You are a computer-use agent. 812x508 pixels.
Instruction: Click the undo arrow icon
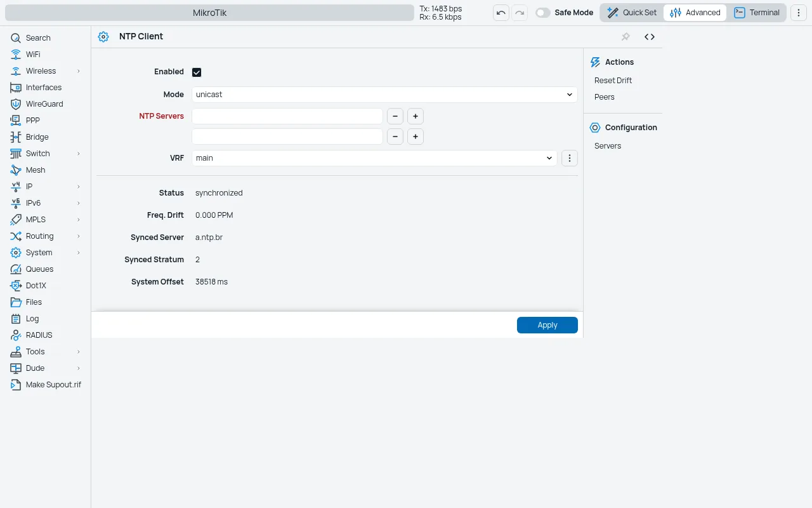[x=501, y=13]
